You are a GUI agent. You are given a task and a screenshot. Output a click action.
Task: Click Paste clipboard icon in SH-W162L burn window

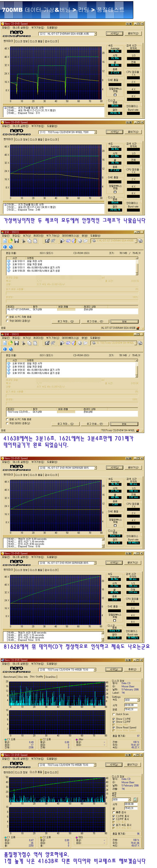pos(35,343)
